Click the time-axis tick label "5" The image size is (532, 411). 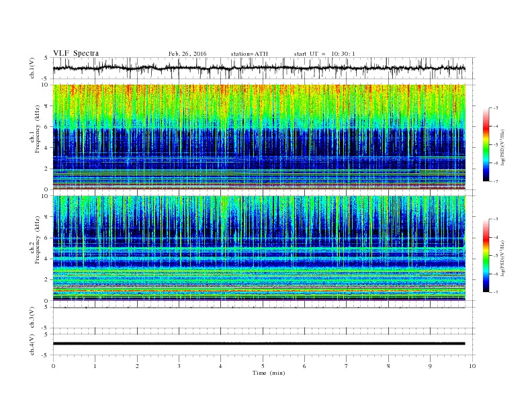click(x=263, y=366)
